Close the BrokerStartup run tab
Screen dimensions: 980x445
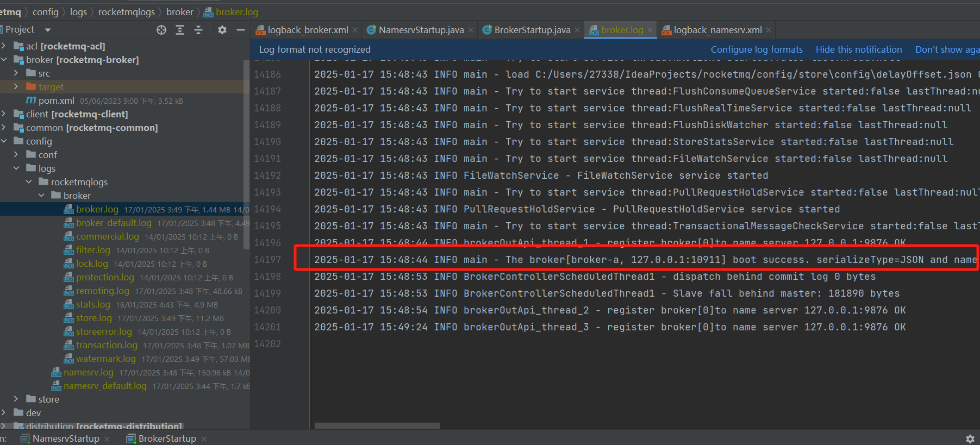[204, 438]
